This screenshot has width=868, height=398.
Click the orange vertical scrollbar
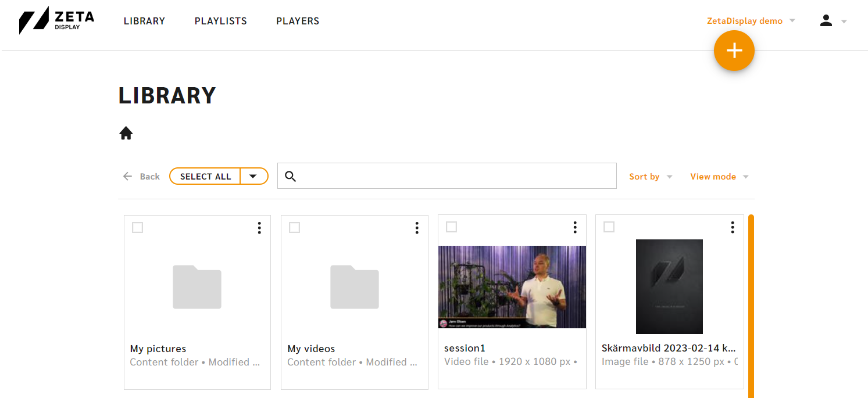751,306
